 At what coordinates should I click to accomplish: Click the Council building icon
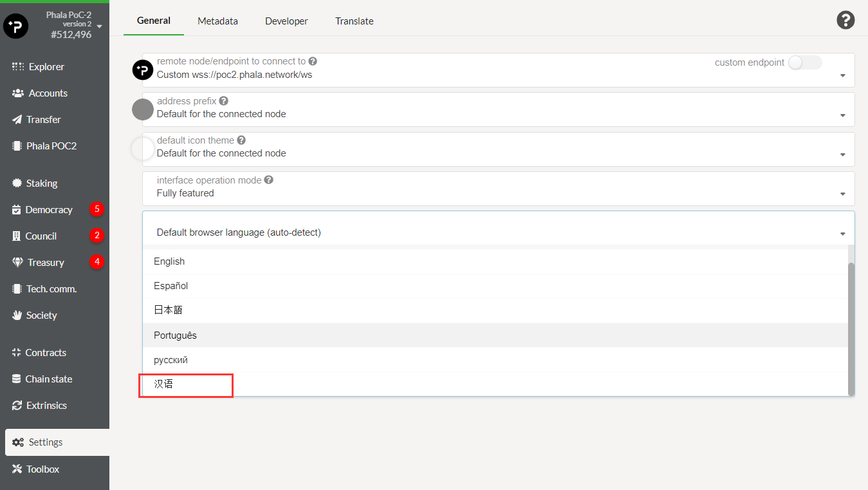click(x=16, y=236)
